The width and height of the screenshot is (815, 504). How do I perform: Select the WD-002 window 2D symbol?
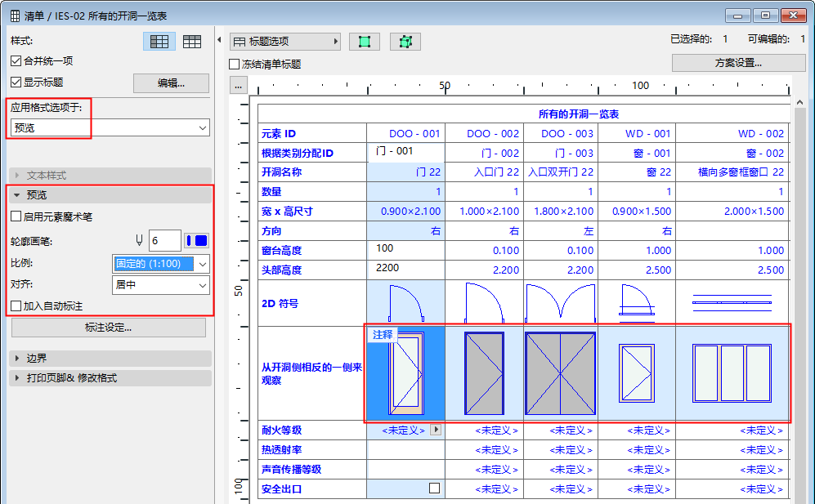(732, 303)
